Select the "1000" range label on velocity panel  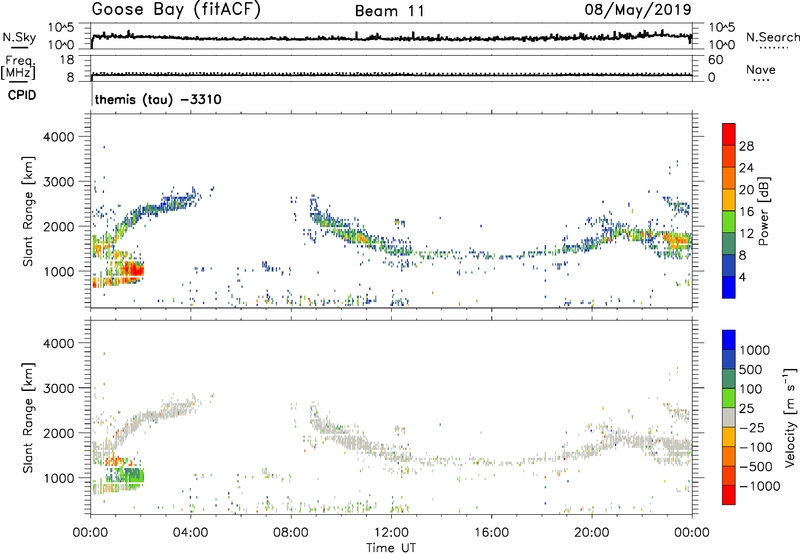coord(59,478)
